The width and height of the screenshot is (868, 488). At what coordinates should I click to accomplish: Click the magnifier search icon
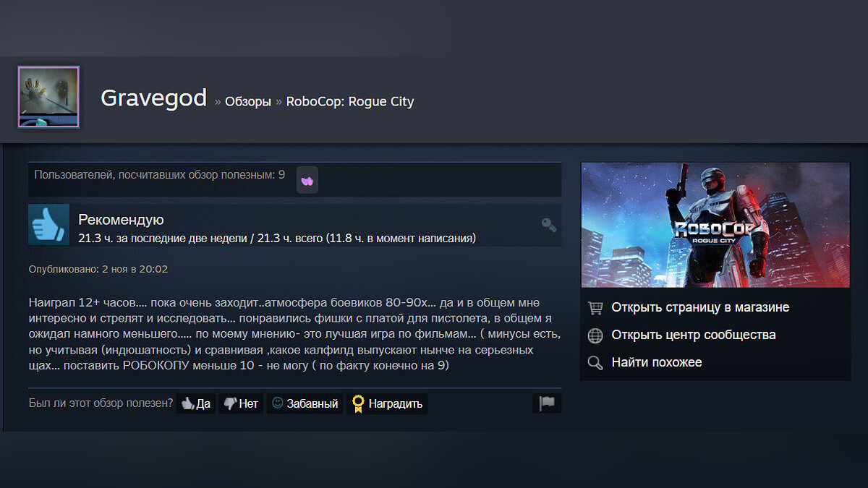(x=595, y=363)
